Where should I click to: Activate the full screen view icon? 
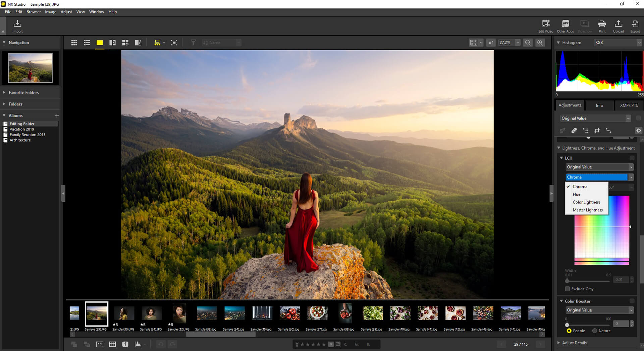pyautogui.click(x=174, y=42)
